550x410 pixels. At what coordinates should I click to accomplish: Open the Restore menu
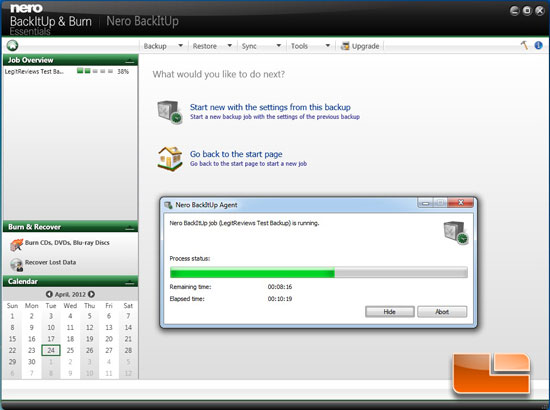click(x=204, y=46)
